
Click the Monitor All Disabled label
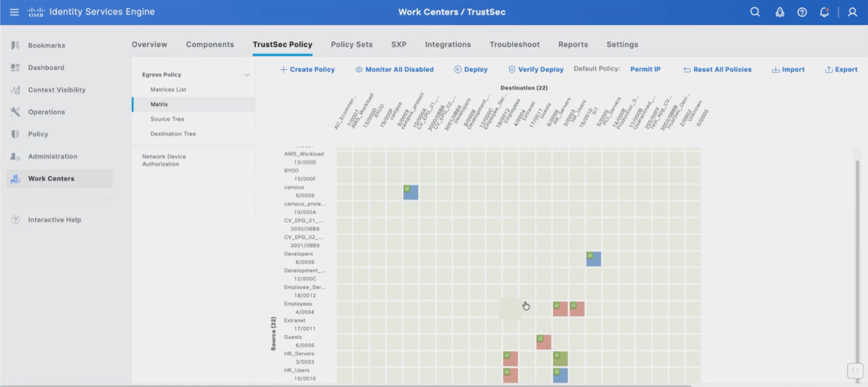click(399, 70)
